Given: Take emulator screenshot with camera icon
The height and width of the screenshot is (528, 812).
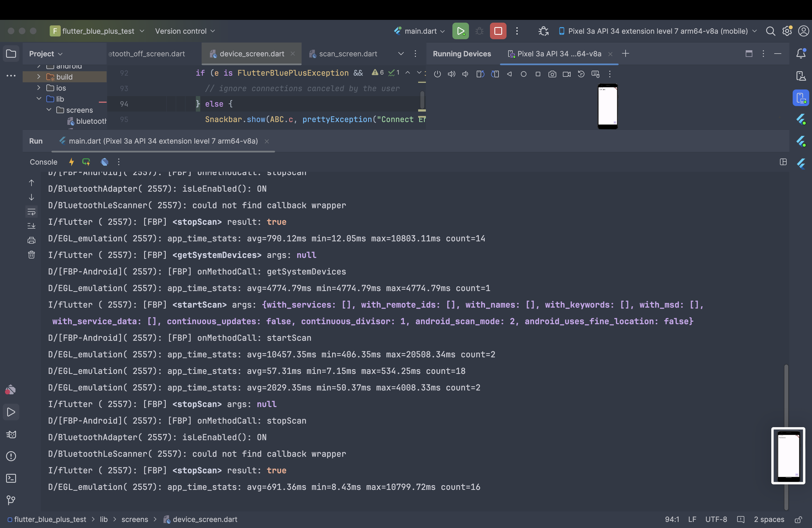Looking at the screenshot, I should pos(552,74).
